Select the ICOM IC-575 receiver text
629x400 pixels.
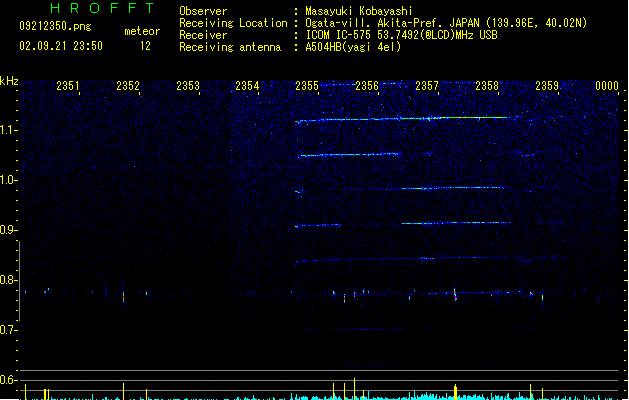point(401,35)
